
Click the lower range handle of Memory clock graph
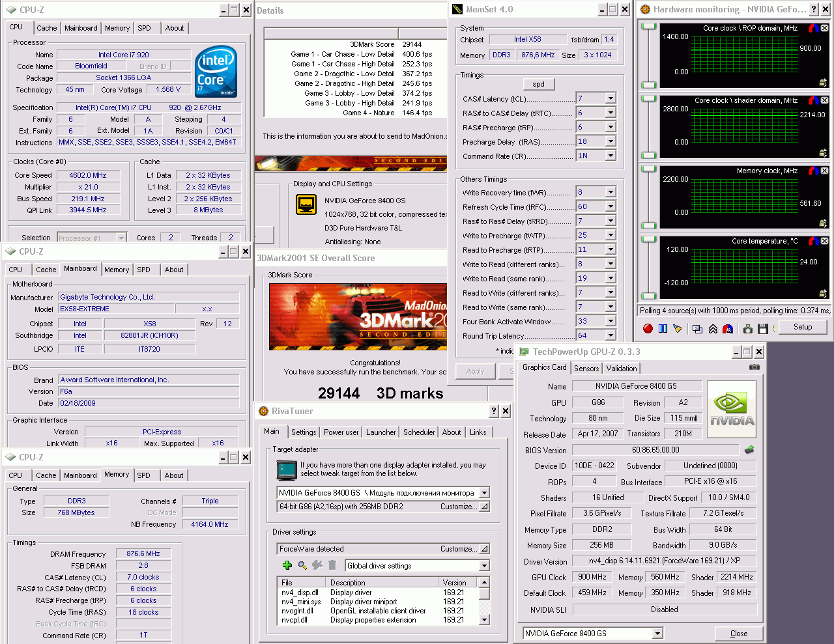pyautogui.click(x=648, y=227)
